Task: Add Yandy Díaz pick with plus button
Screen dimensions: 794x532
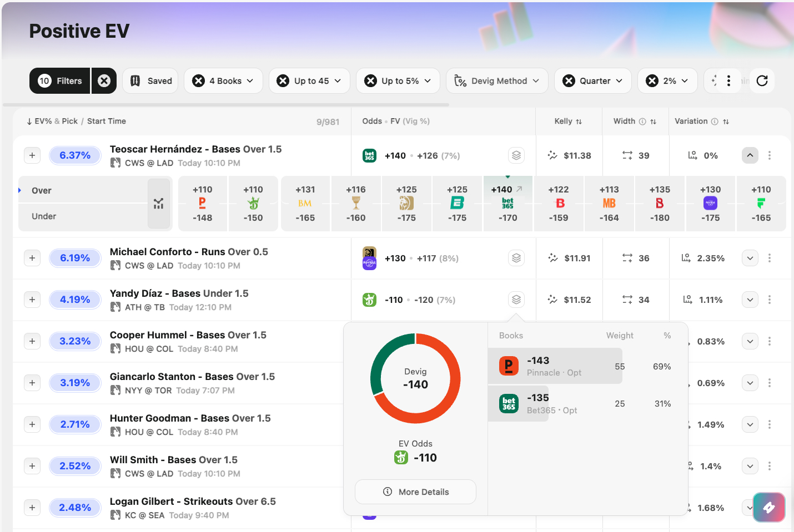Action: [x=32, y=300]
